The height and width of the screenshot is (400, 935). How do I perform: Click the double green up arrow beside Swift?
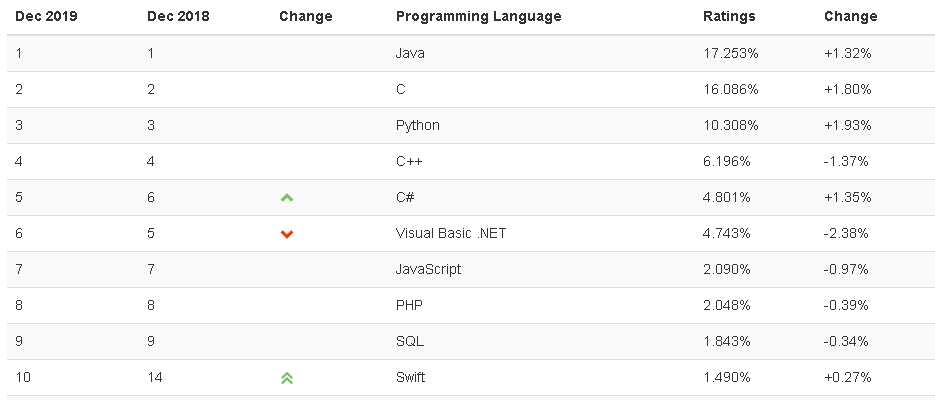(287, 378)
